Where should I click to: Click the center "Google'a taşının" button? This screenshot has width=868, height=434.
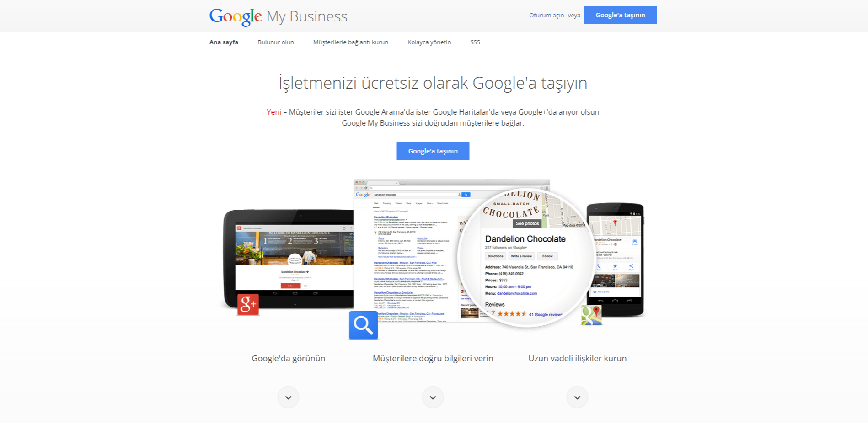pyautogui.click(x=433, y=151)
